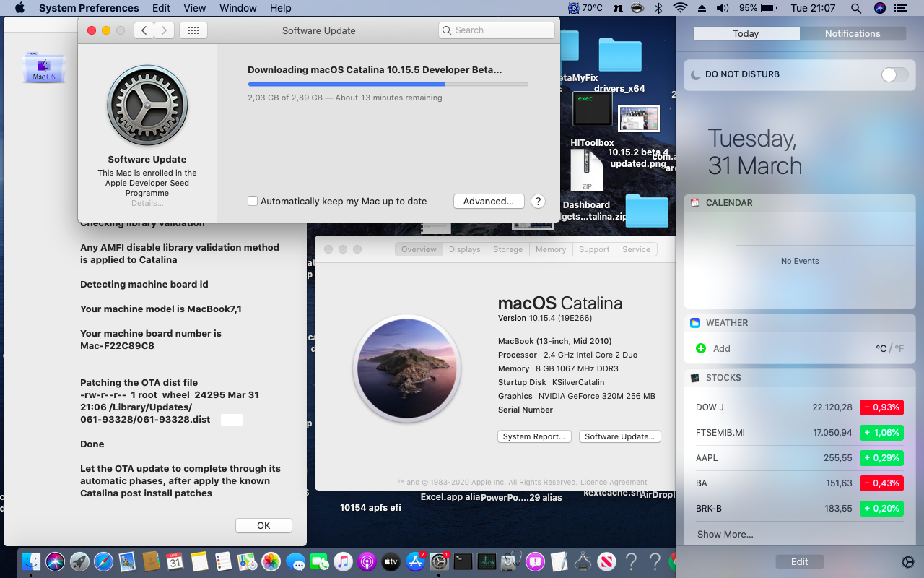Open the View menu
This screenshot has width=924, height=578.
195,8
